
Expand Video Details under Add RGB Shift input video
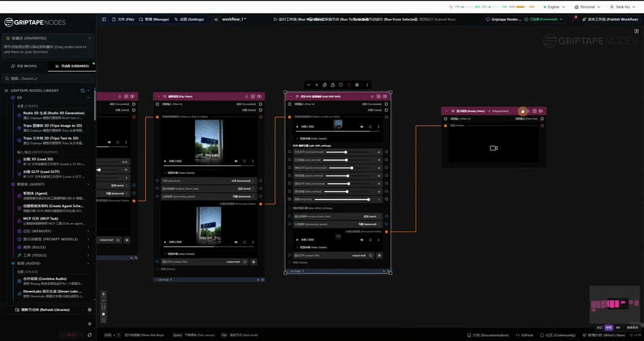point(312,139)
